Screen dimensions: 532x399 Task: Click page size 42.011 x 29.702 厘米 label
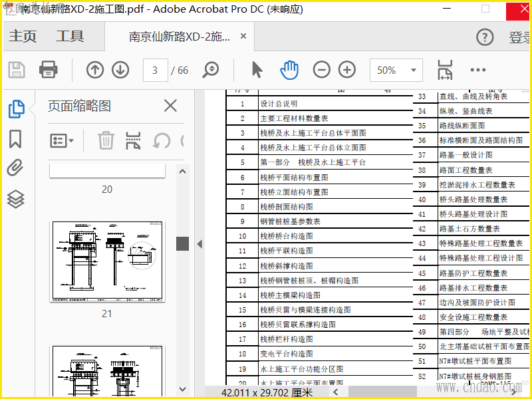(267, 392)
